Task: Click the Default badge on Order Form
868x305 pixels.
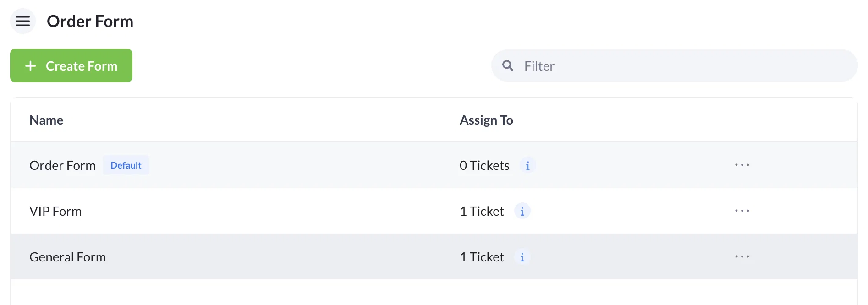Action: [x=126, y=165]
